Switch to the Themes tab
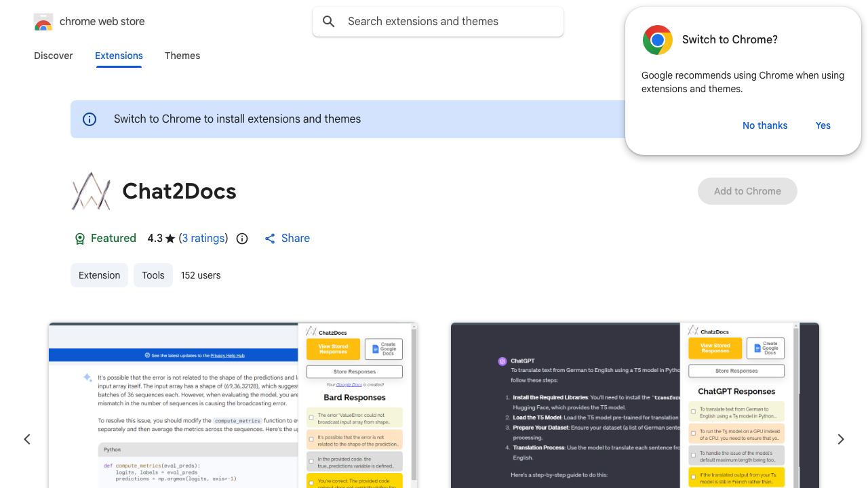This screenshot has height=488, width=868. (182, 56)
